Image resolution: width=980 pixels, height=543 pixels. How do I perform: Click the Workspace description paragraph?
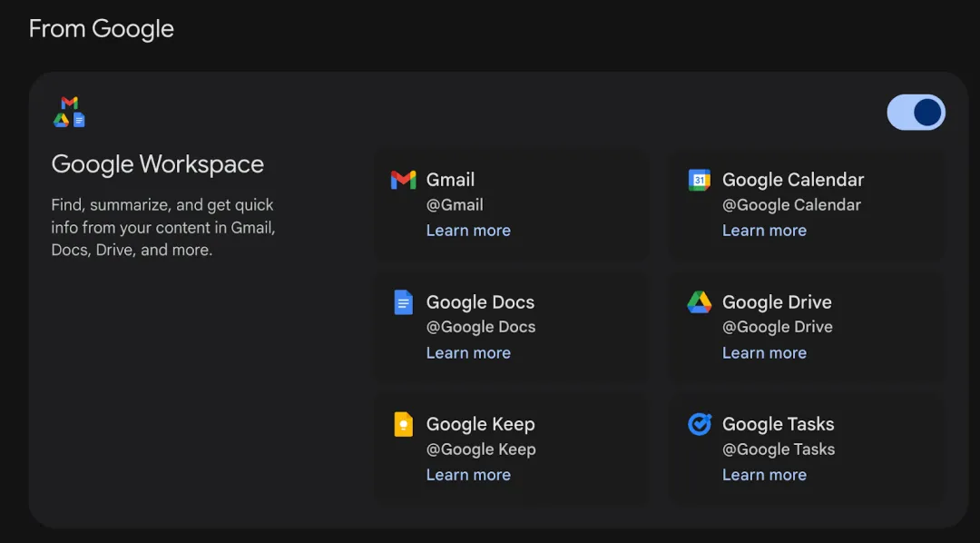(x=163, y=228)
